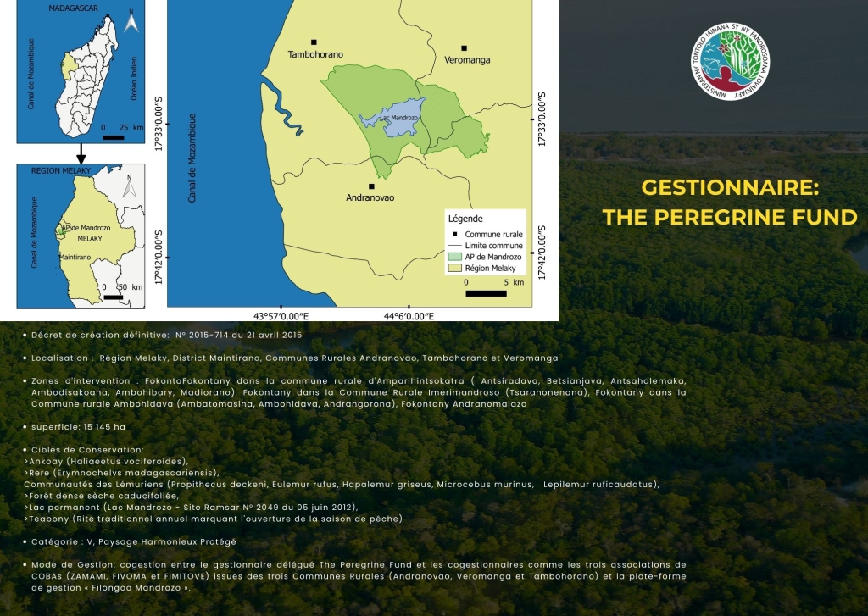
Task: Click the 50 km scale bar on Melaky inset
Action: (x=114, y=297)
